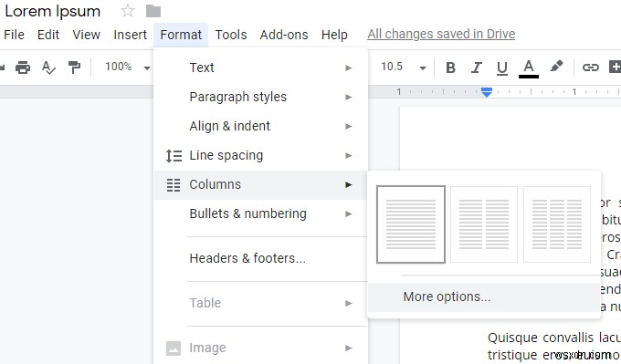The image size is (621, 364).
Task: Toggle bold formatting
Action: coord(450,68)
